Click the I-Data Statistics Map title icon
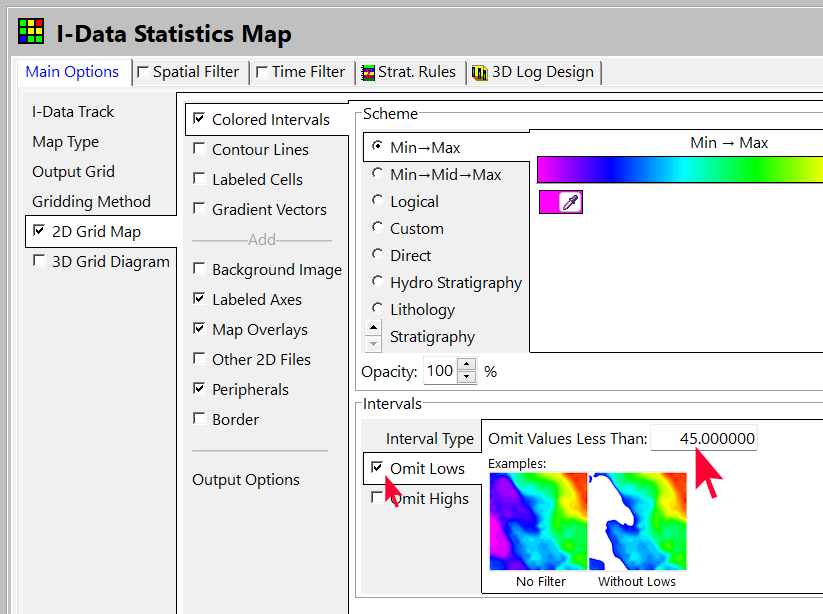Screen dimensions: 823x614 [31, 33]
